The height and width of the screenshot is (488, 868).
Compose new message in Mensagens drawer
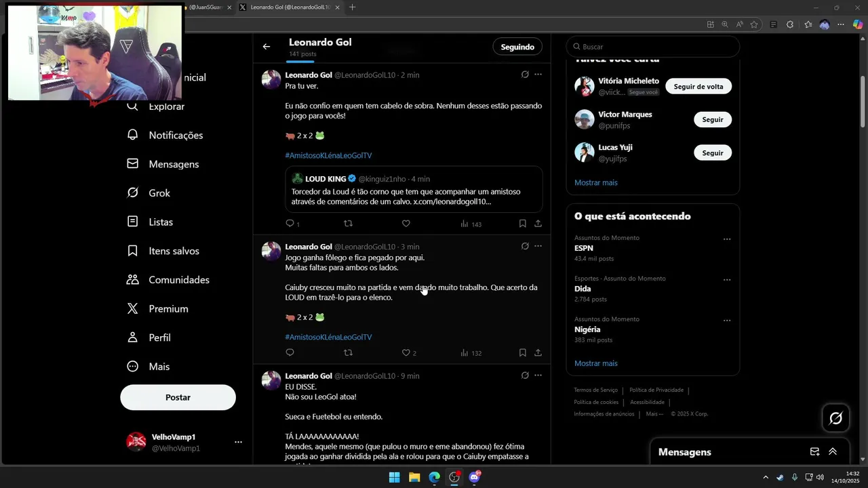click(814, 451)
